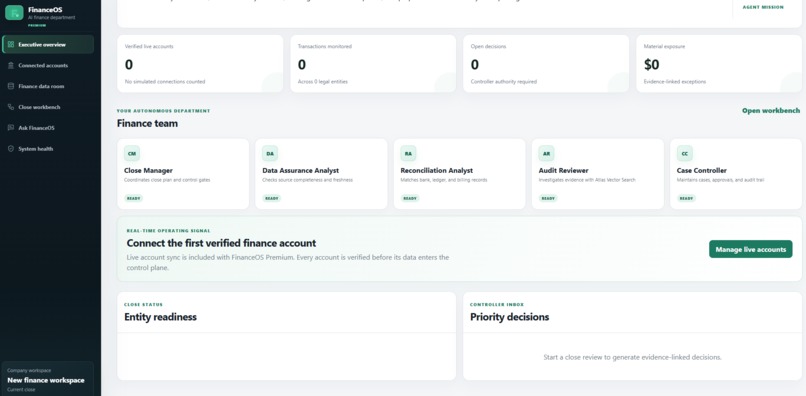Click 'Controller authority required' text
Viewport: 806px width, 396px height.
click(x=504, y=82)
